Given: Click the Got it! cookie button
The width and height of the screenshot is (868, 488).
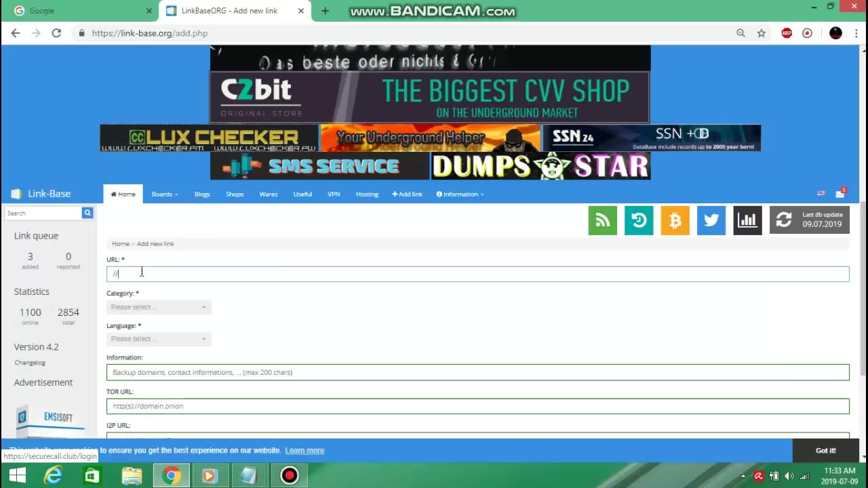Looking at the screenshot, I should coord(826,450).
